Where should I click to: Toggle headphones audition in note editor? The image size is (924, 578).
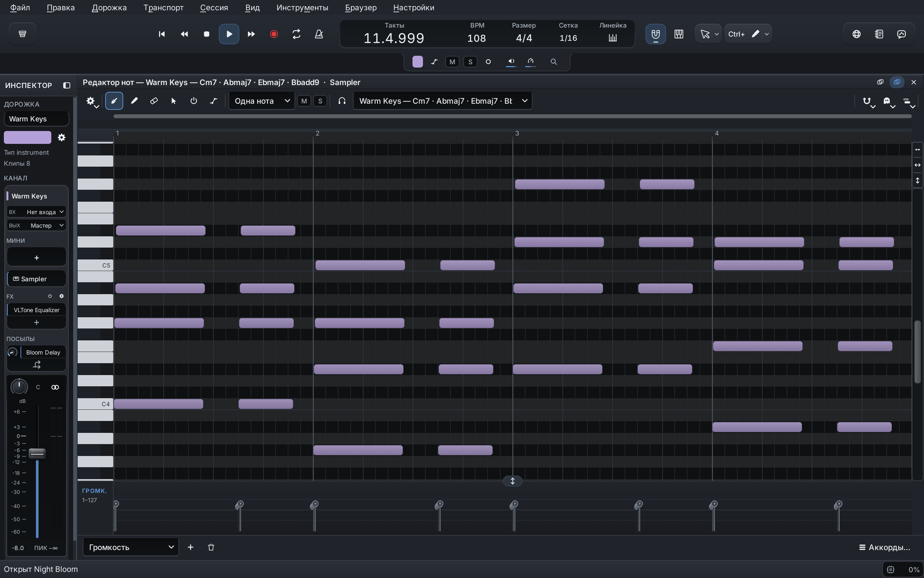pyautogui.click(x=342, y=101)
